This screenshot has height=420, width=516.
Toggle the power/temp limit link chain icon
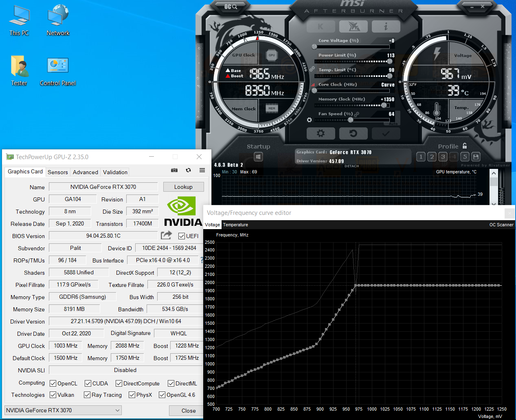point(312,69)
